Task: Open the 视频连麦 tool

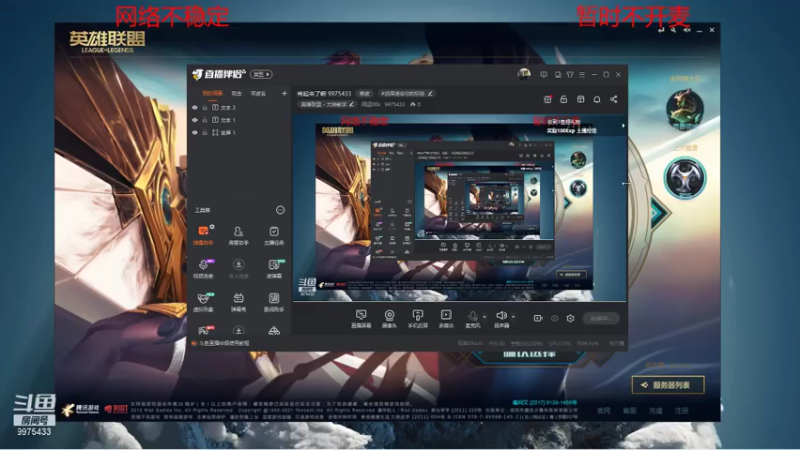Action: coord(204,268)
